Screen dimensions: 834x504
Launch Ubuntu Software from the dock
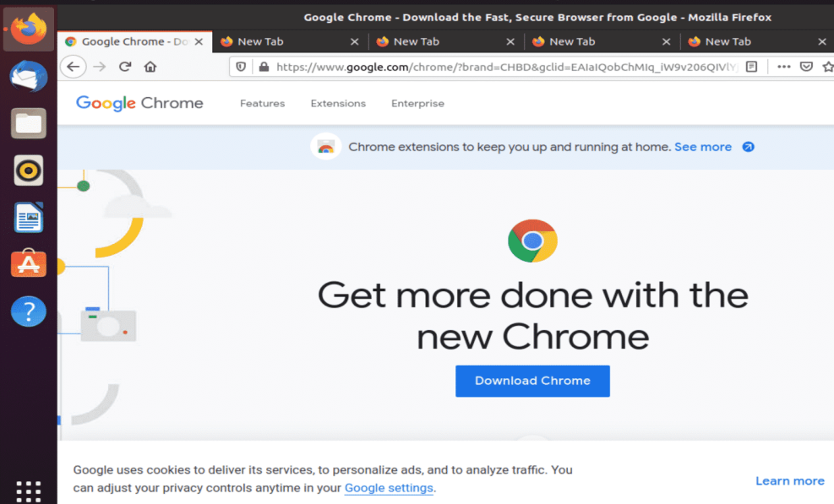coord(28,264)
